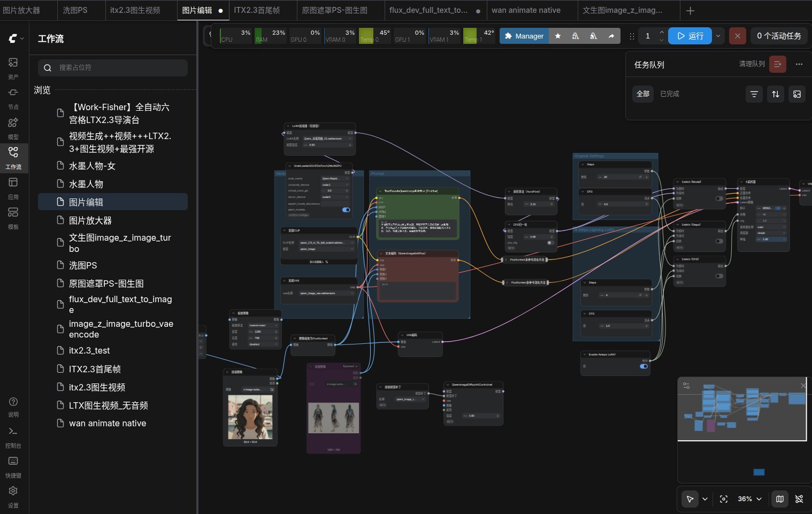Open the 模板 templates sidebar icon

coord(13,218)
